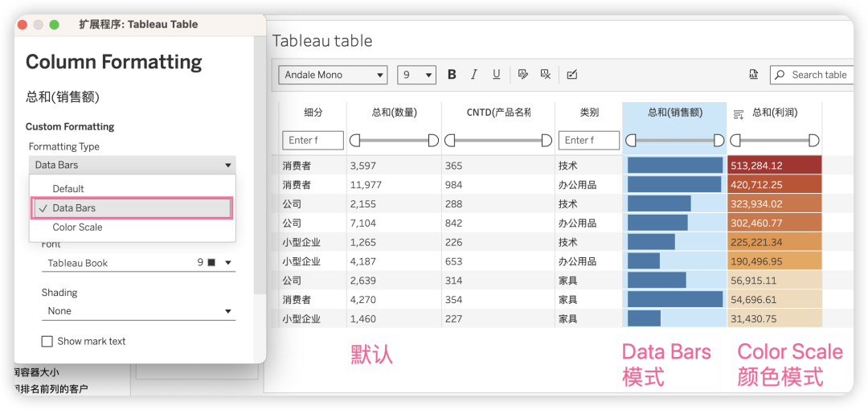Click left handle of 总和(数量) range filter
The width and height of the screenshot is (868, 410).
click(x=355, y=141)
